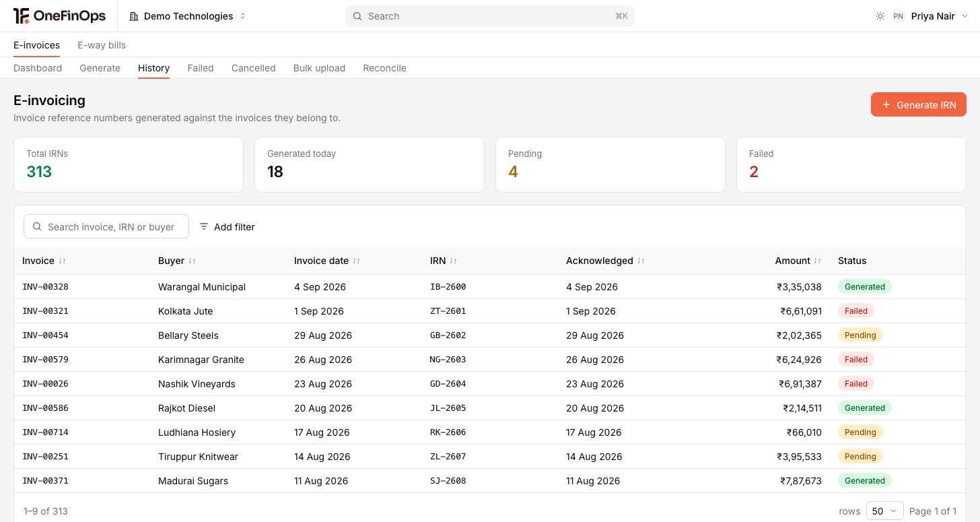This screenshot has width=980, height=522.
Task: Select invoice INV-00328 in the table
Action: coord(45,287)
